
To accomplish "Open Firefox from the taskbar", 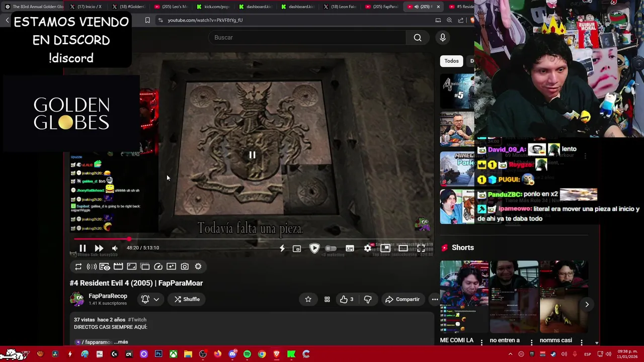I will click(x=217, y=354).
